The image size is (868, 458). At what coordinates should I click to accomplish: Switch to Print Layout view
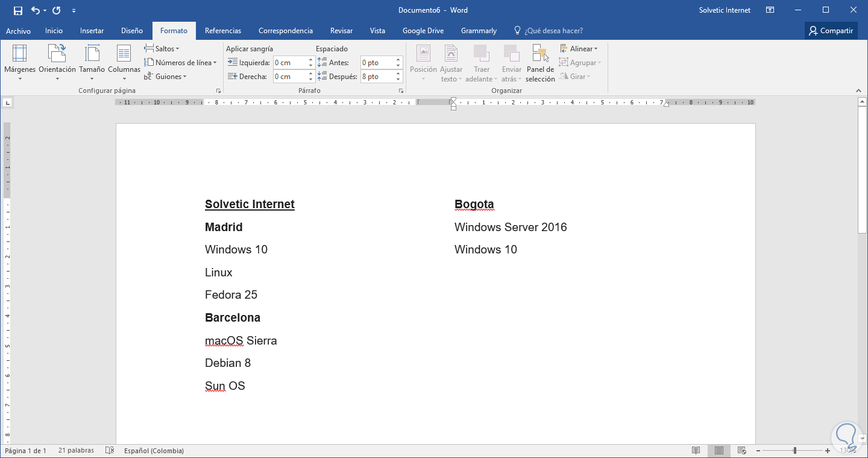pyautogui.click(x=719, y=451)
